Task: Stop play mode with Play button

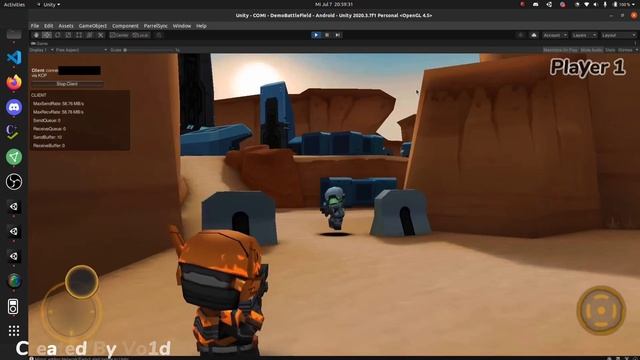Action: tap(316, 35)
